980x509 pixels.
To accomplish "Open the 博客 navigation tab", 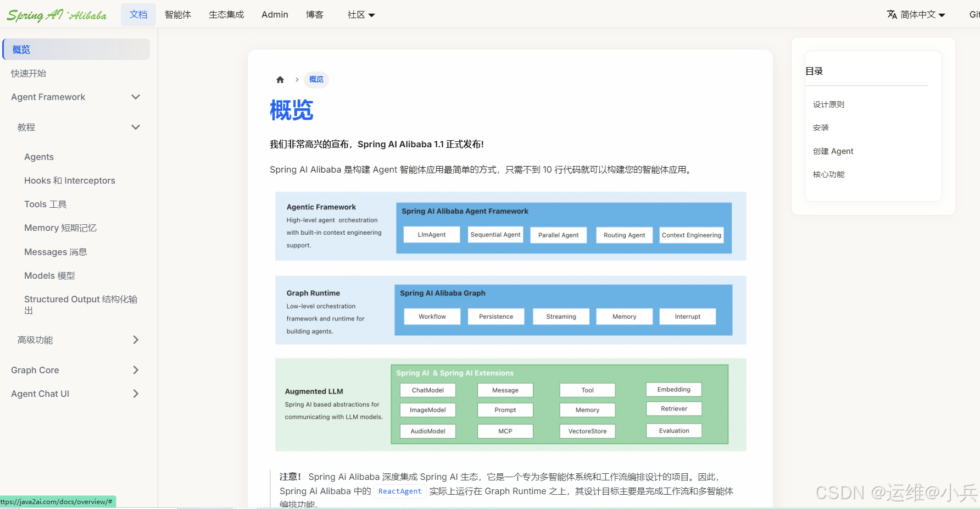I will pos(315,15).
